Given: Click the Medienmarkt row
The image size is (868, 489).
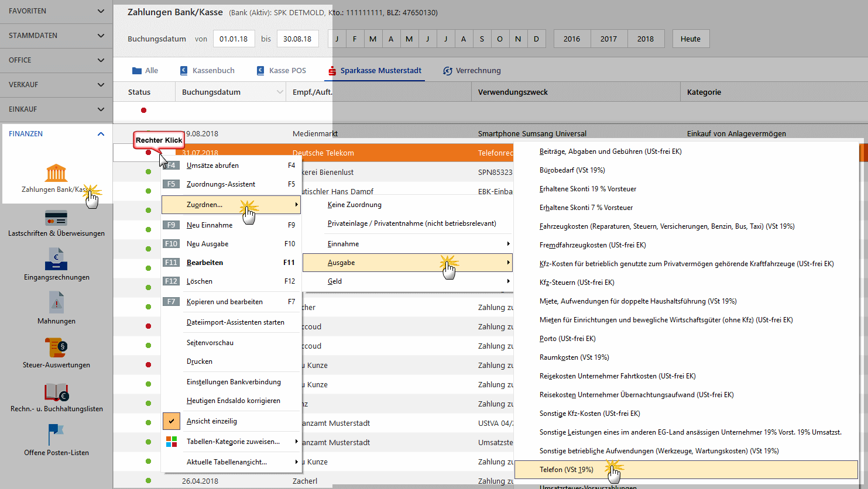Looking at the screenshot, I should pyautogui.click(x=490, y=133).
